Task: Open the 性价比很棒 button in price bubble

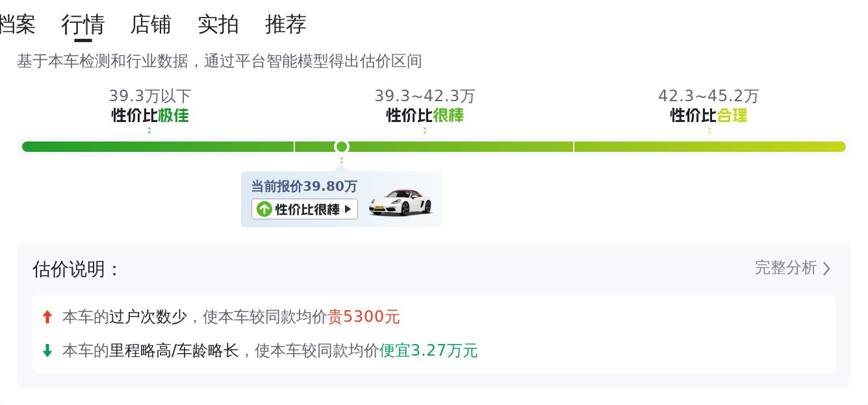Action: tap(304, 209)
